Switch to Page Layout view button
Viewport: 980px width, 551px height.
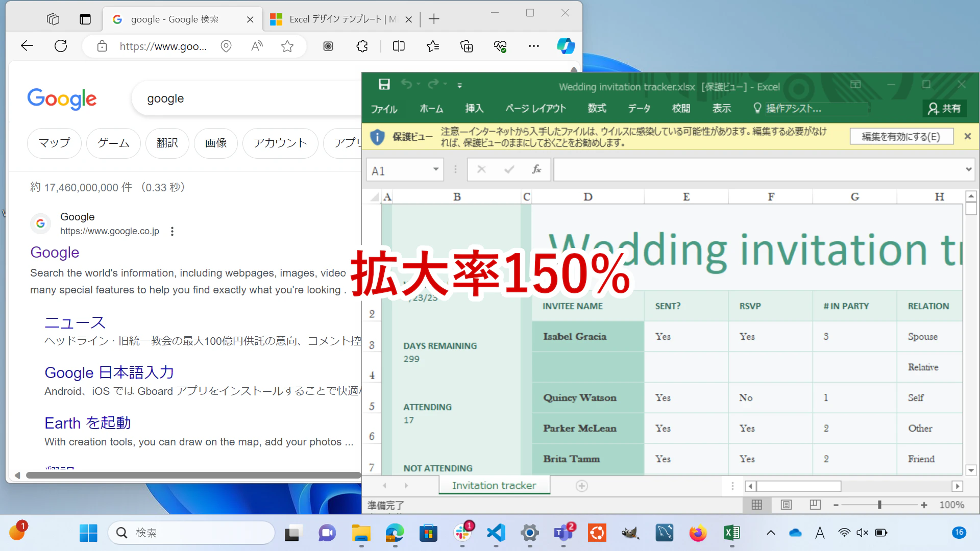pyautogui.click(x=786, y=505)
